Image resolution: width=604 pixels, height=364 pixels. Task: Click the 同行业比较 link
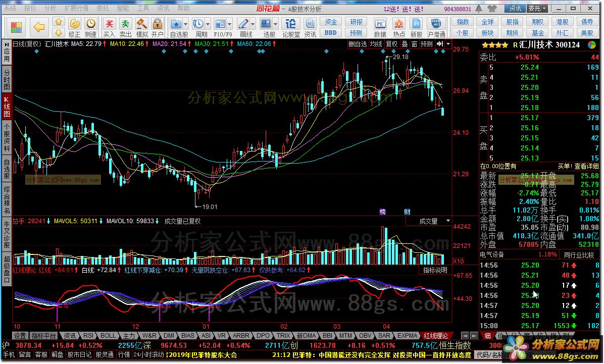[579, 254]
